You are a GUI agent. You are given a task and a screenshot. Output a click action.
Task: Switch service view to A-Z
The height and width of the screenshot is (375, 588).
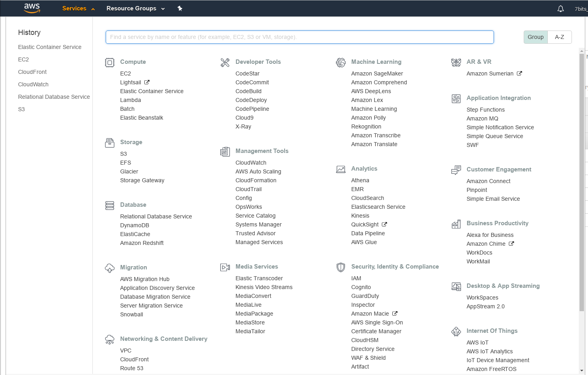point(559,37)
